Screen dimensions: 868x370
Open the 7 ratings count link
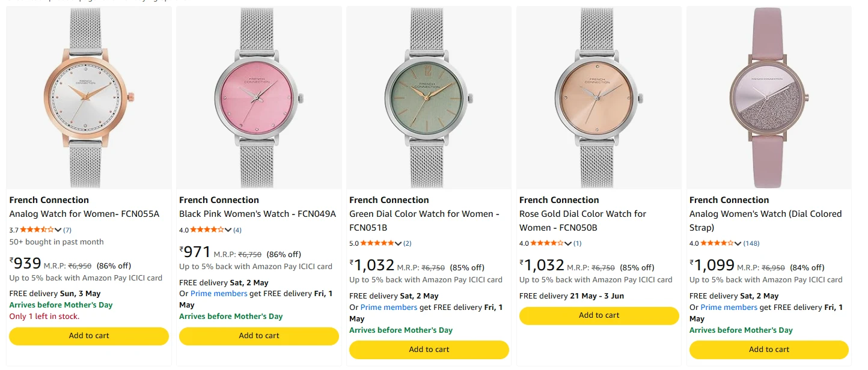pos(67,230)
